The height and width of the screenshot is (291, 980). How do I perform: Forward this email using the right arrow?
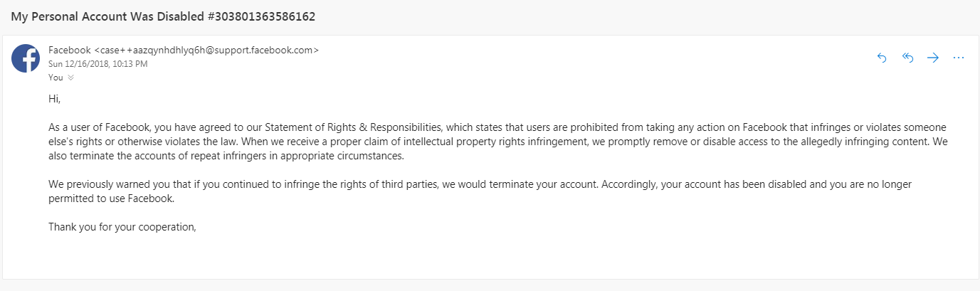pos(933,58)
